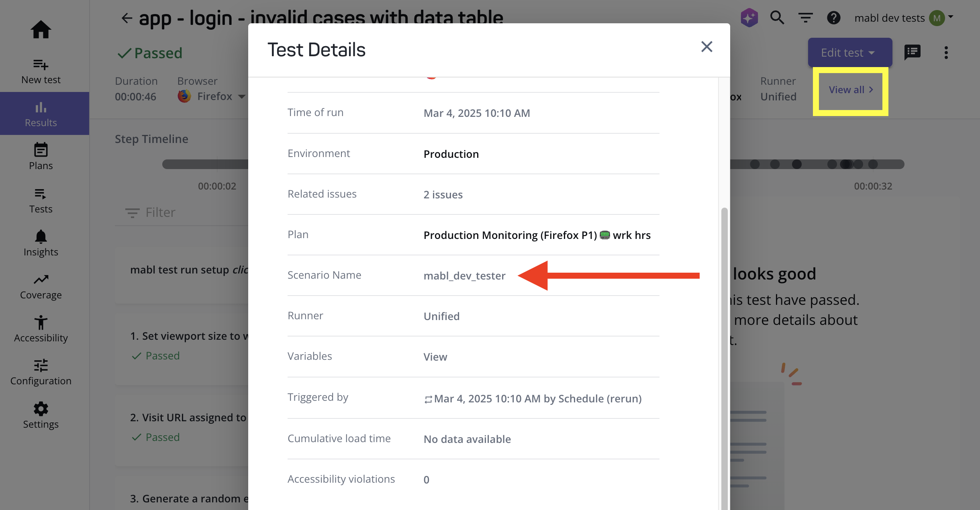Close the Test Details dialog
The image size is (980, 510).
pyautogui.click(x=706, y=47)
